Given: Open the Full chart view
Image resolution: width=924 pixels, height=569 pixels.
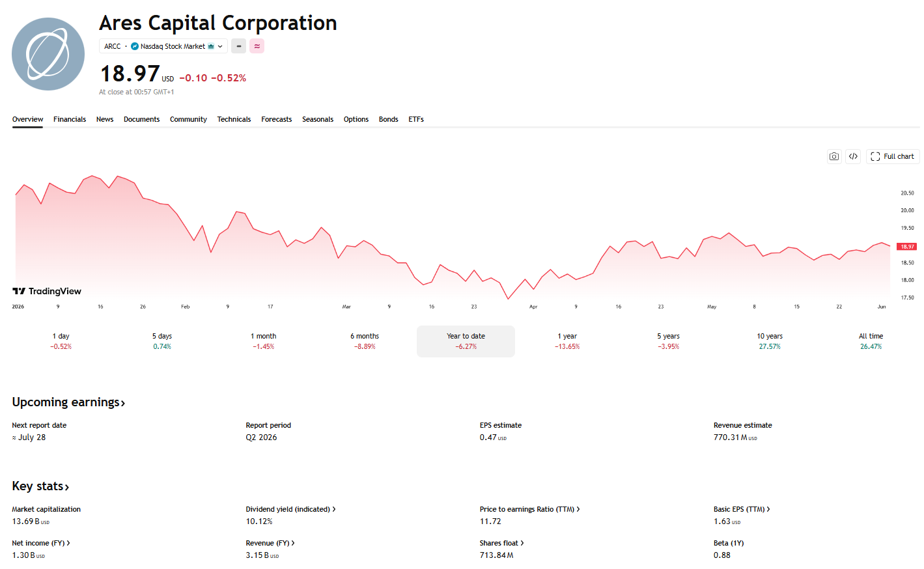Looking at the screenshot, I should [x=893, y=156].
